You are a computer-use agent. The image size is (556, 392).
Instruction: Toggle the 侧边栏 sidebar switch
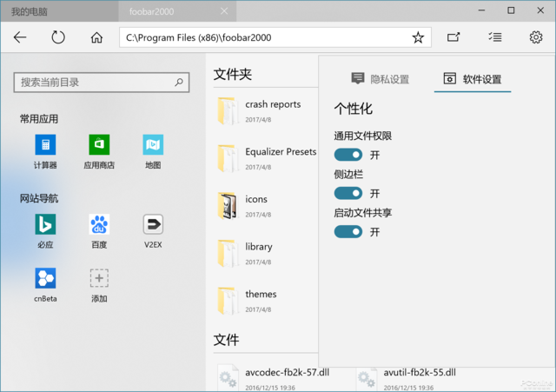tap(348, 193)
